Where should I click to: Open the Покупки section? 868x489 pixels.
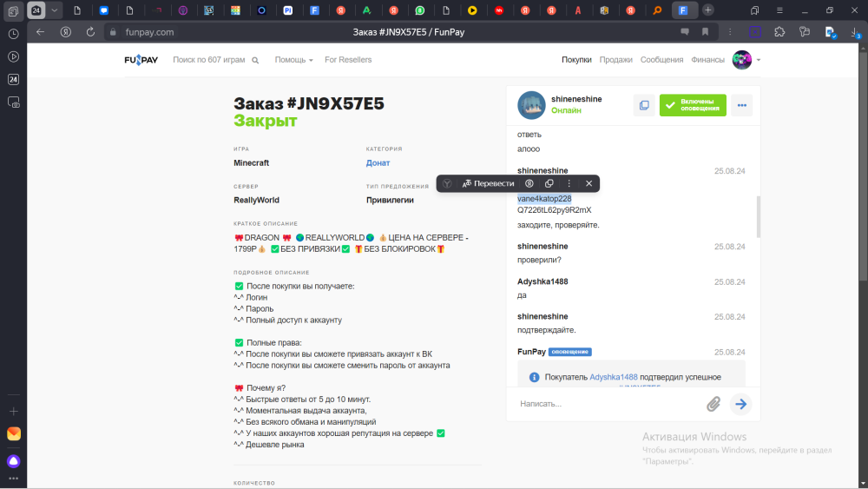(576, 60)
